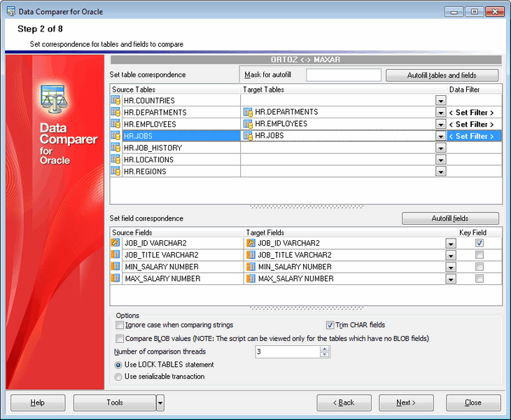
Task: Select Use LOCK TABLES statement
Action: click(x=118, y=365)
